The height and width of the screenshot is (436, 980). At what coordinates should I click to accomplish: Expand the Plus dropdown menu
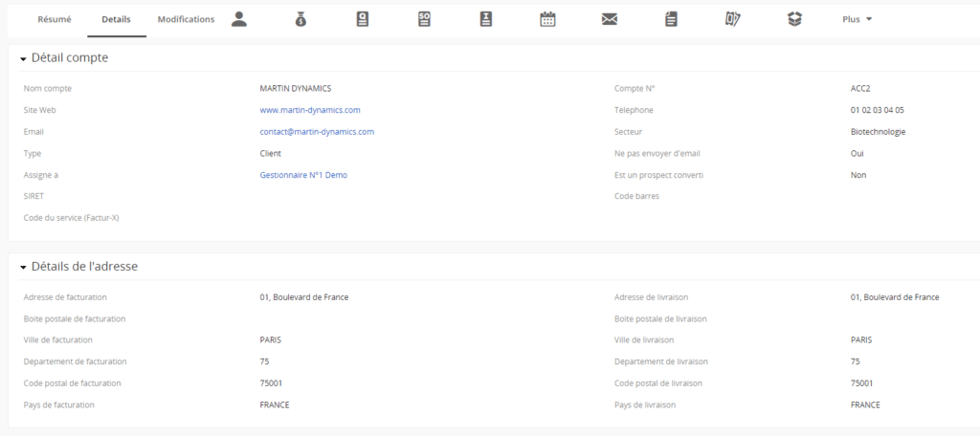(x=857, y=19)
